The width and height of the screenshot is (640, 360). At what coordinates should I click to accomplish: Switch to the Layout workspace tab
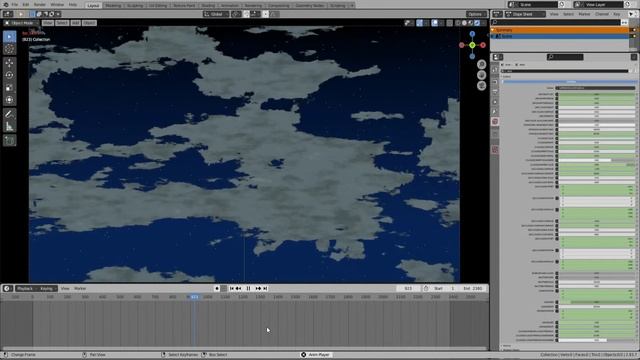coord(93,5)
